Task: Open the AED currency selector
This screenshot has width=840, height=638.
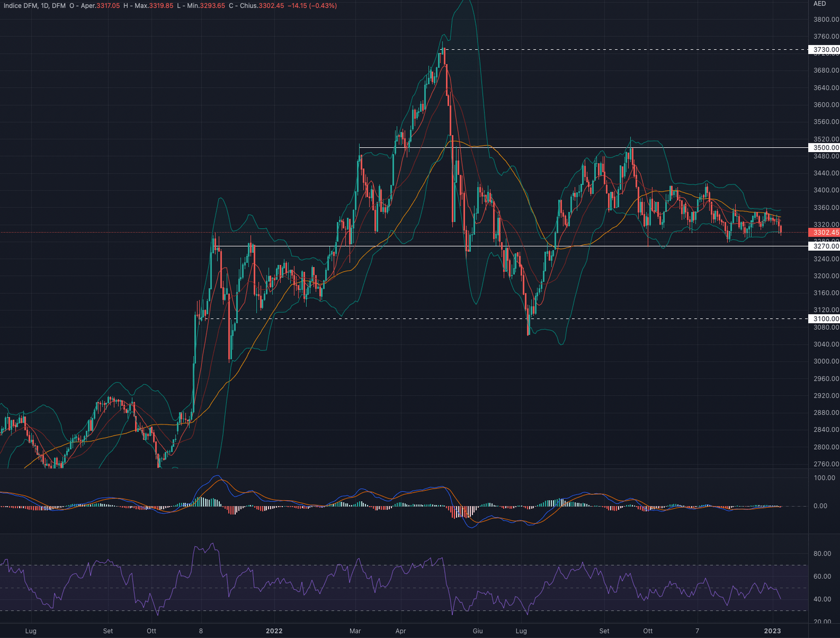Action: pos(820,4)
